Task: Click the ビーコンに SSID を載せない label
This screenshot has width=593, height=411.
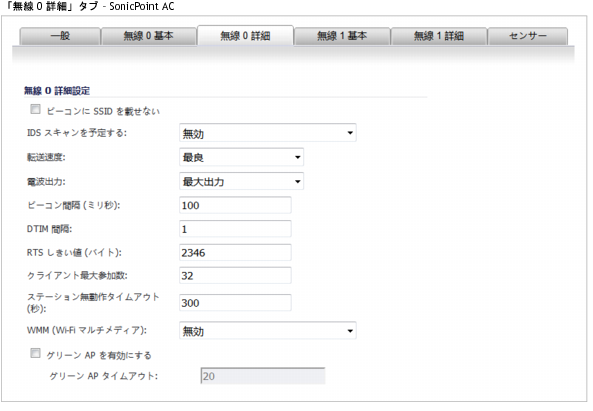Action: click(103, 111)
